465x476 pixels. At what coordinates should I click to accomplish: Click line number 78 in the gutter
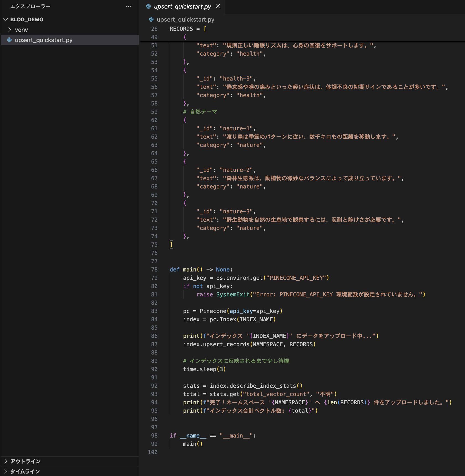pos(154,270)
